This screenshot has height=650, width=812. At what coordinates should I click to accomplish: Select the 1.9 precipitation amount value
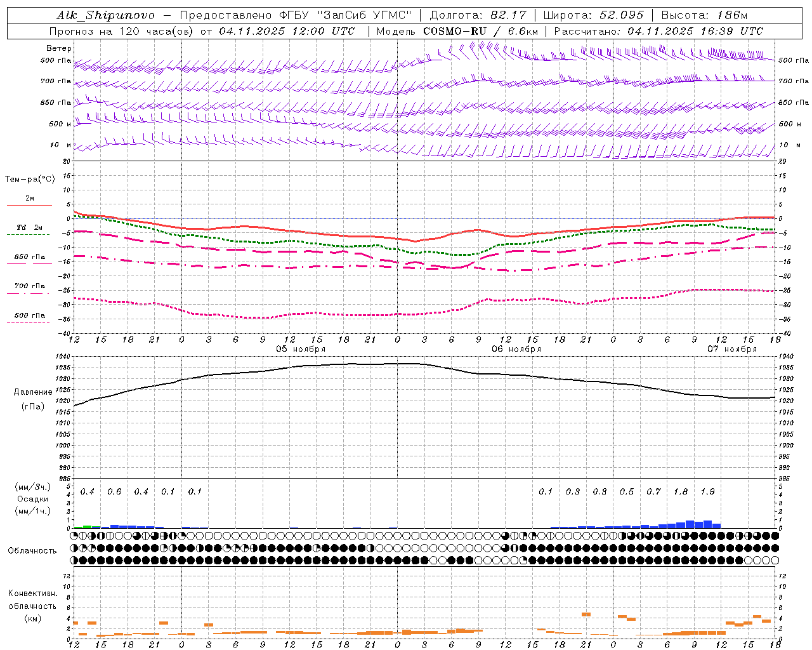click(708, 491)
